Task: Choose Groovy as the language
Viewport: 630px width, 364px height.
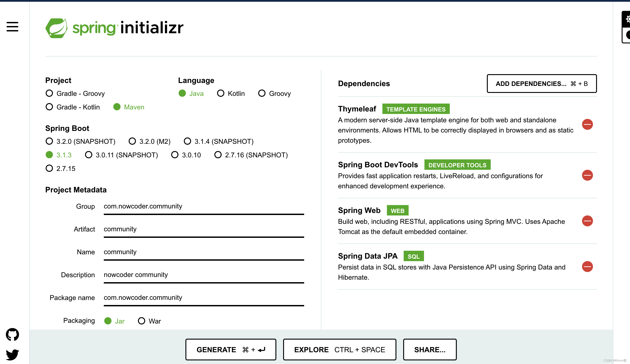Action: pos(275,93)
